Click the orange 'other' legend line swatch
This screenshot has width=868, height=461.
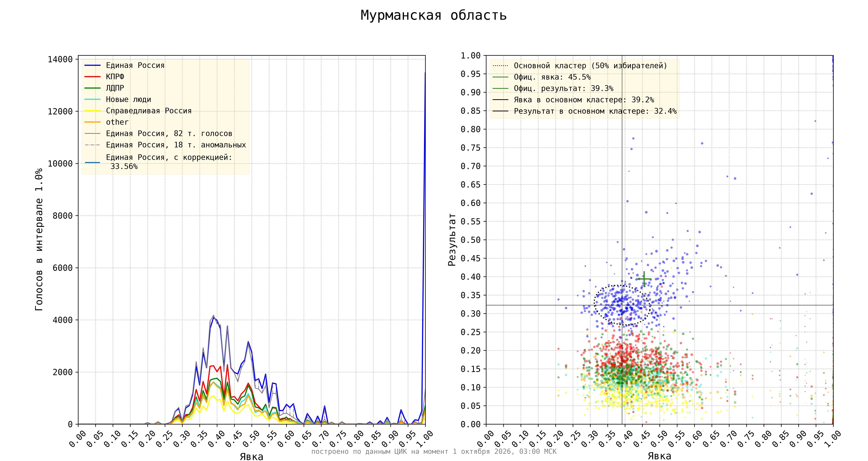92,122
